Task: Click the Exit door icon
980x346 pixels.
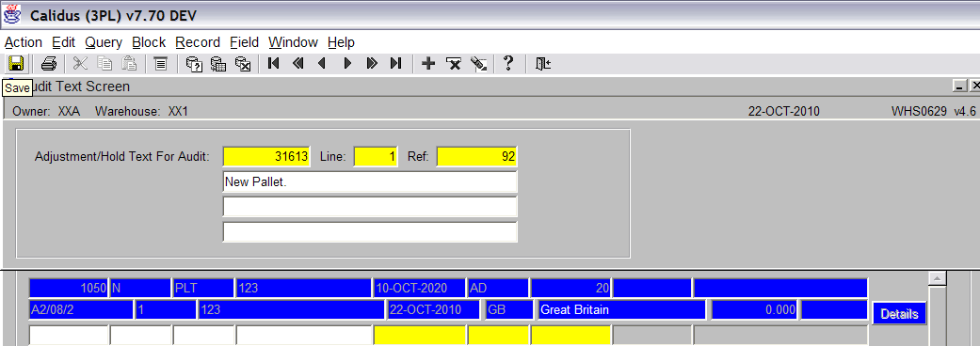Action: coord(542,63)
